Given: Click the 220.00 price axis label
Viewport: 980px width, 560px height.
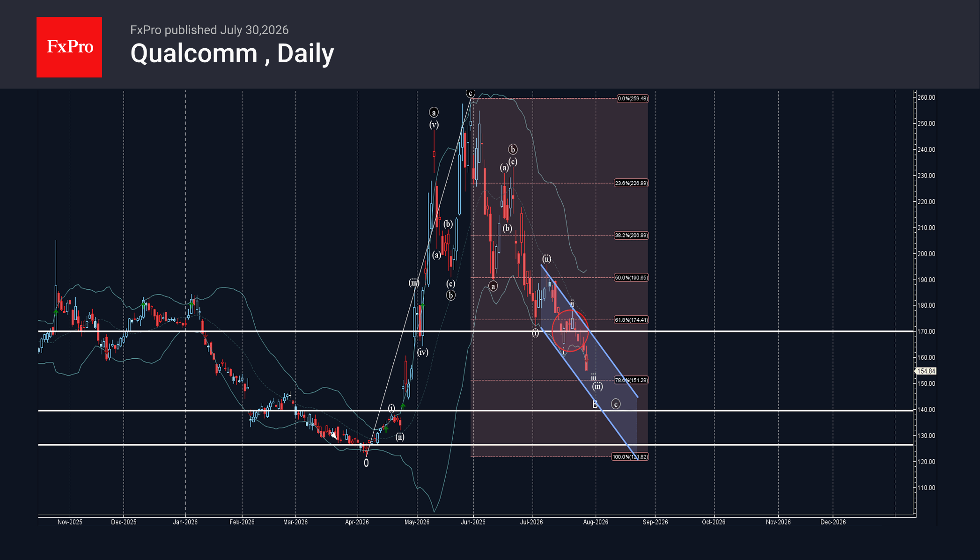Looking at the screenshot, I should (926, 202).
